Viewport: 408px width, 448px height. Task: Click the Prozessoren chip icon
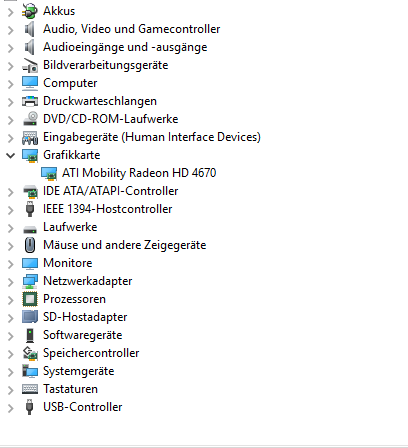(30, 299)
